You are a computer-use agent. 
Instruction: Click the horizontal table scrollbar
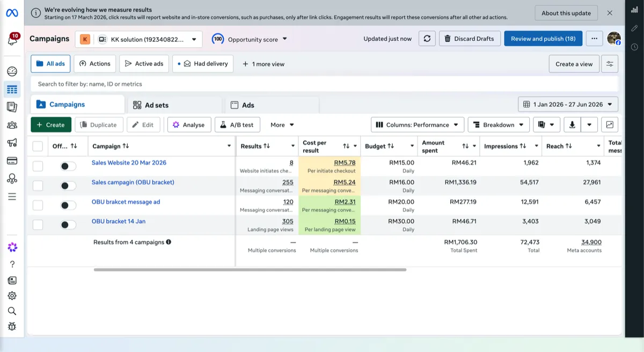250,269
